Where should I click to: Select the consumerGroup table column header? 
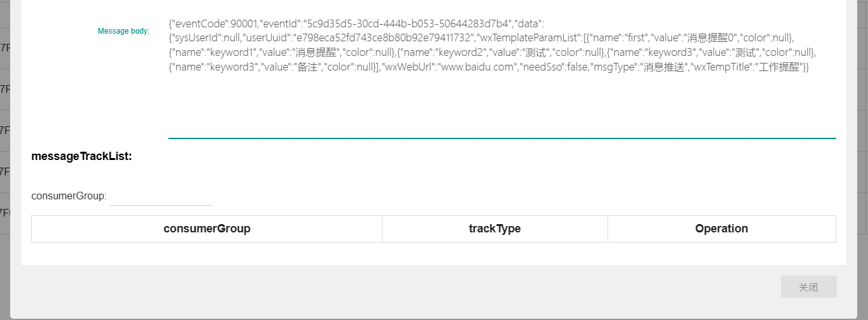207,229
